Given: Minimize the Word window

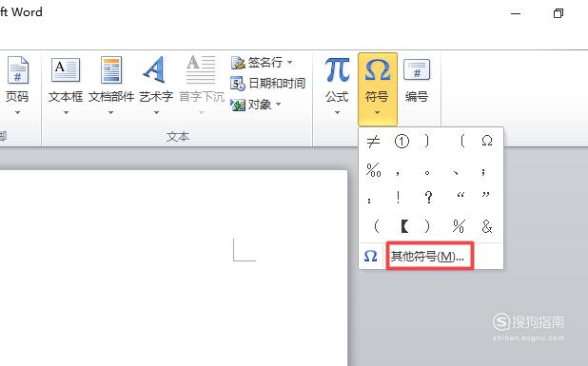Looking at the screenshot, I should pyautogui.click(x=516, y=13).
